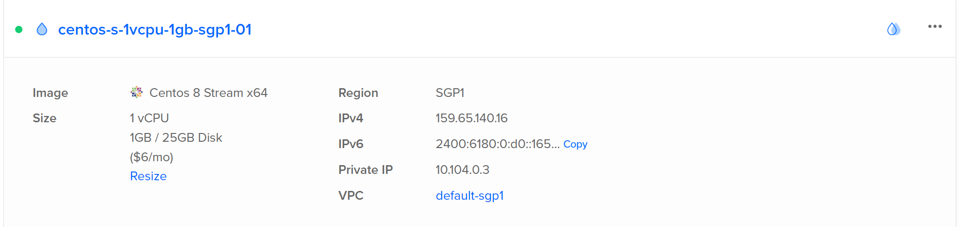Click the private IP 10.104.0.3
The height and width of the screenshot is (227, 980).
tap(462, 170)
